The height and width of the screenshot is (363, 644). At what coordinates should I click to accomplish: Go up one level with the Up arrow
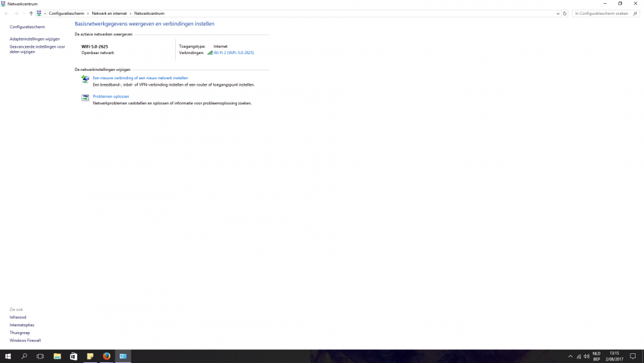pos(31,14)
